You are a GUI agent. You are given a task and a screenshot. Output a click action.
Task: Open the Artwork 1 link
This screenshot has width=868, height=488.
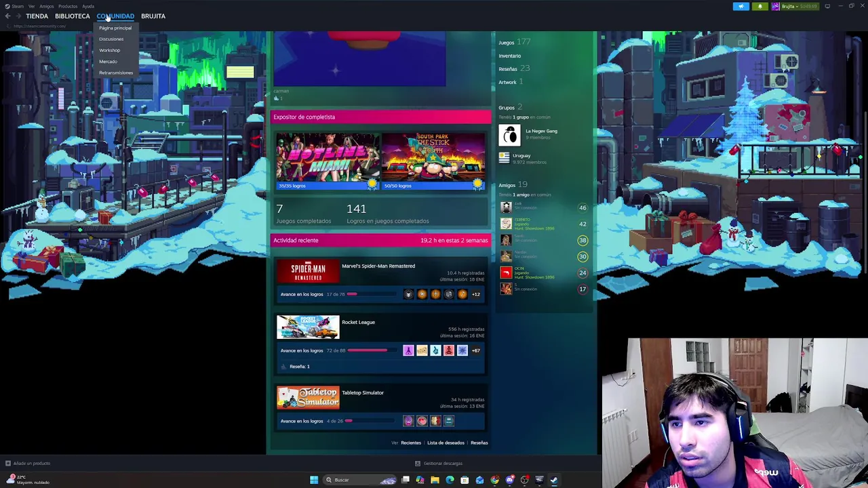tap(511, 82)
